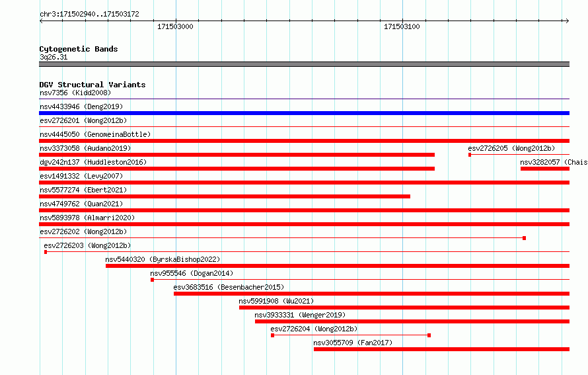
Task: Click the DGV Structural Variants track title
Action: [x=92, y=85]
